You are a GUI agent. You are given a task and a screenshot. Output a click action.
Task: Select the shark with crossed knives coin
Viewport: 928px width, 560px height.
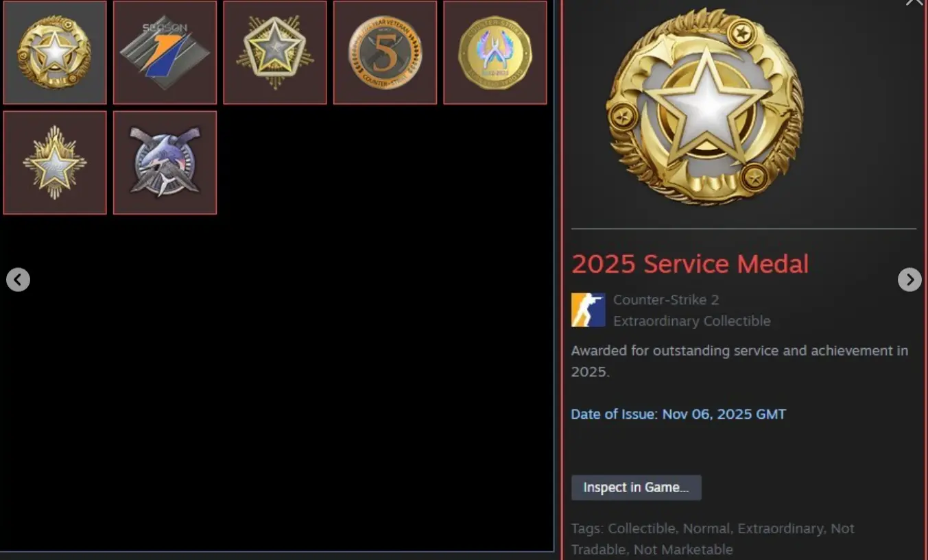165,162
